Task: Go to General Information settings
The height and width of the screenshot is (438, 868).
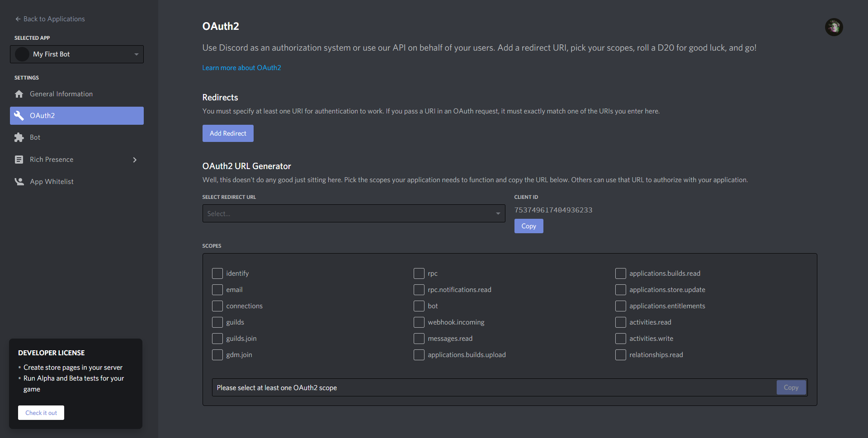Action: 77,94
